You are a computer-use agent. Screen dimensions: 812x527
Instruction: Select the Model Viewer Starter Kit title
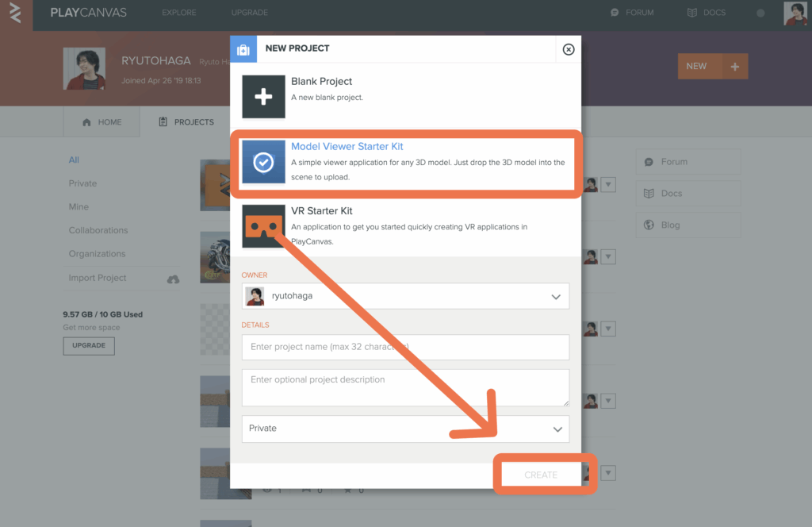pyautogui.click(x=347, y=147)
